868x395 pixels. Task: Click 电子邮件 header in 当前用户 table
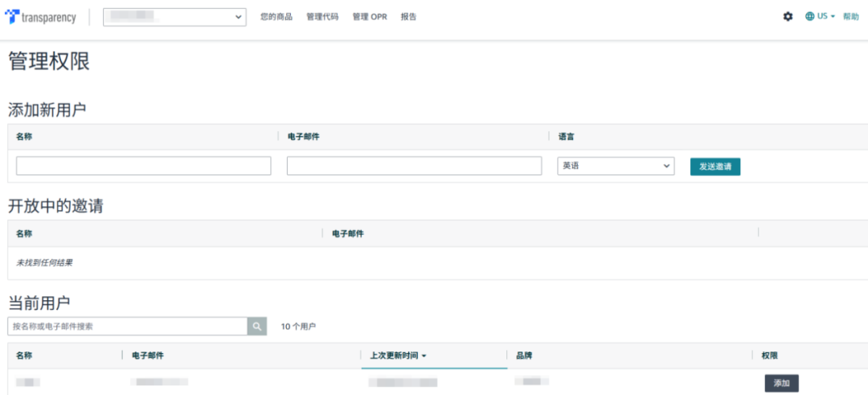(x=148, y=356)
